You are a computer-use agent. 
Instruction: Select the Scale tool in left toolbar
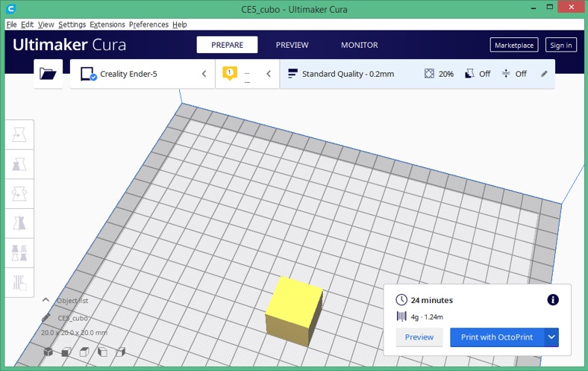coord(19,164)
